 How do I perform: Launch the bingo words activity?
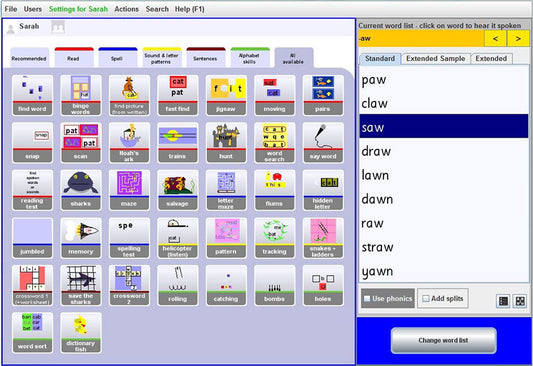click(x=81, y=95)
